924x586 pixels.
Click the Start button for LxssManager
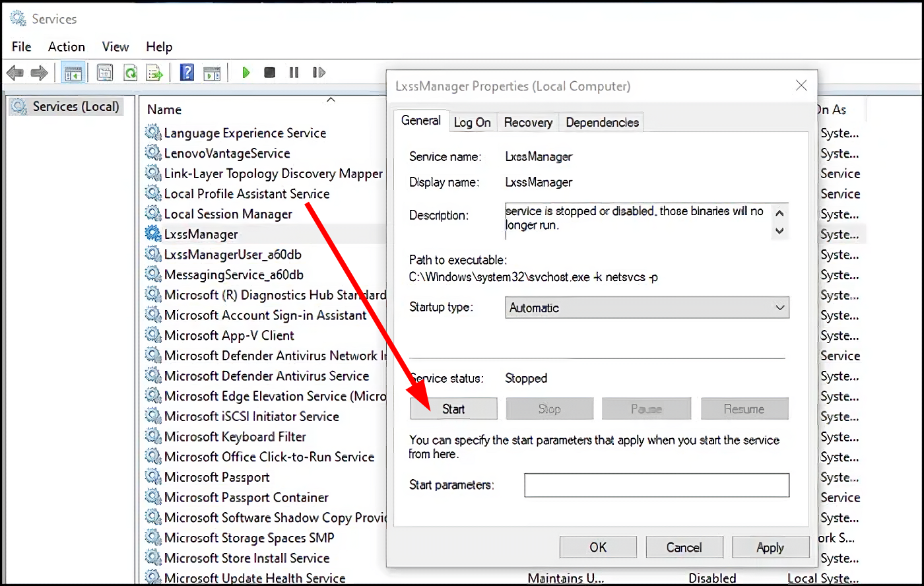(x=453, y=409)
